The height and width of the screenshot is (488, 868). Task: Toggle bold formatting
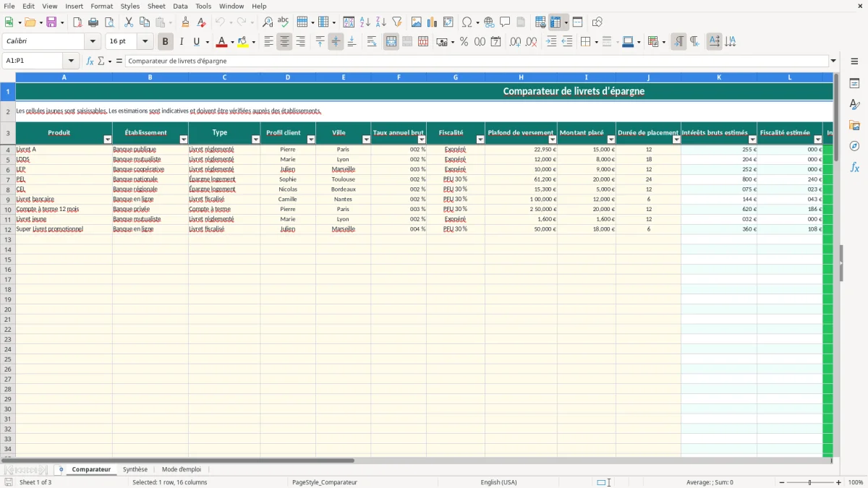(166, 42)
